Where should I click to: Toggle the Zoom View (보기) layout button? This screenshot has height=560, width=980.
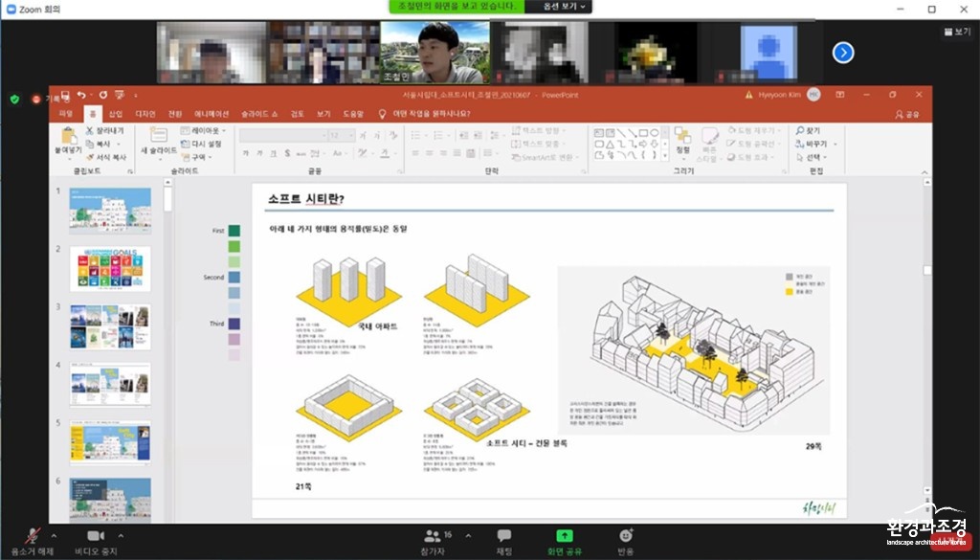(x=957, y=32)
